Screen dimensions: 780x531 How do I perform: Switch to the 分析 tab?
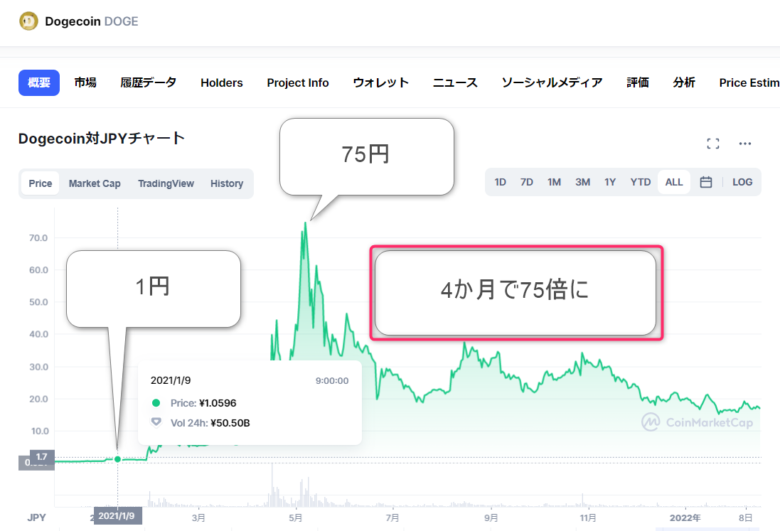[683, 83]
